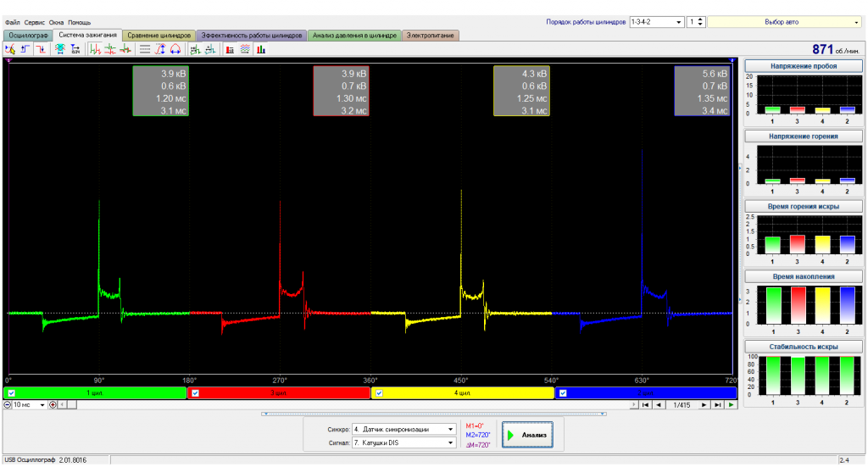Screen dimensions: 868x467
Task: Click the 1/415 frame counter
Action: pyautogui.click(x=682, y=405)
